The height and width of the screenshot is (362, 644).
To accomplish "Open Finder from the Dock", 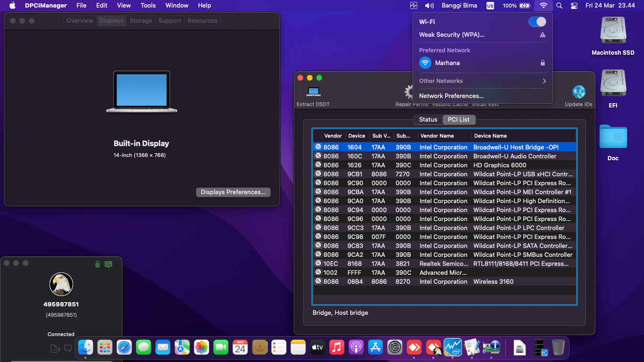I will tap(85, 347).
